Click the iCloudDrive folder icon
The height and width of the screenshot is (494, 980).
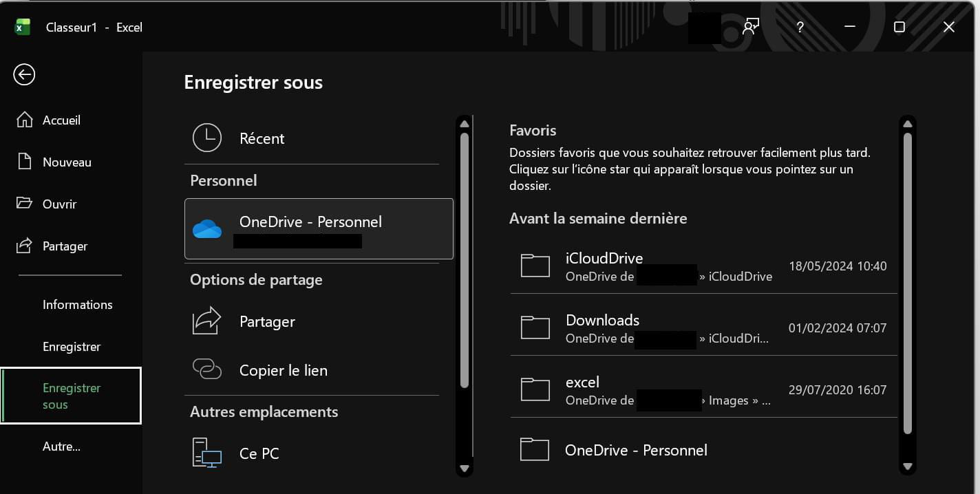[535, 266]
